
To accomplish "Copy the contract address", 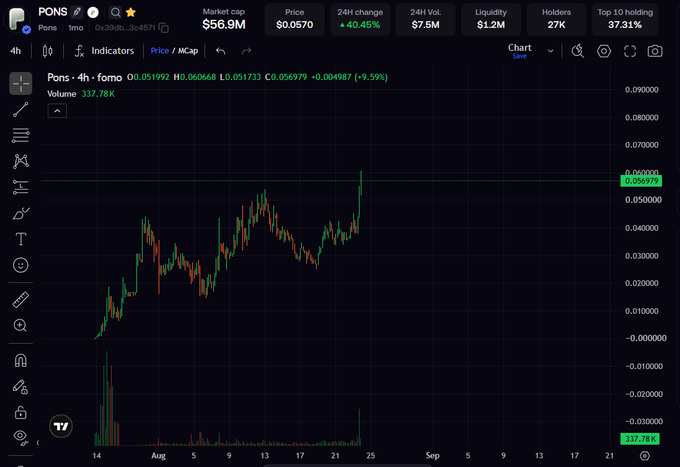I will (x=163, y=28).
